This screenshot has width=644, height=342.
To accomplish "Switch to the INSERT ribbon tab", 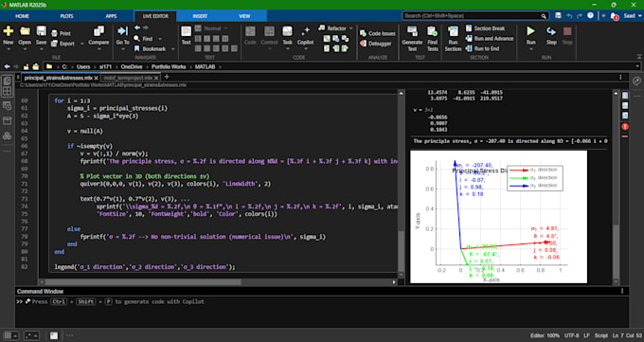I will click(200, 16).
